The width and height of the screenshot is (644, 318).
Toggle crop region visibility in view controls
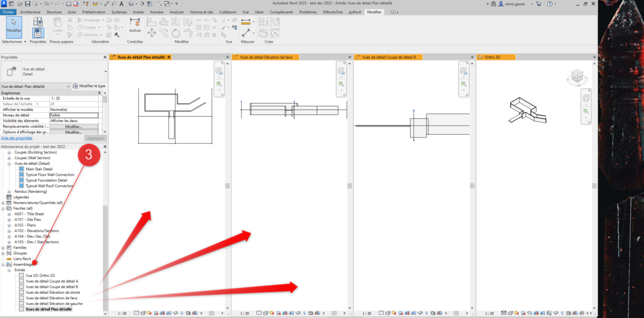pyautogui.click(x=169, y=313)
